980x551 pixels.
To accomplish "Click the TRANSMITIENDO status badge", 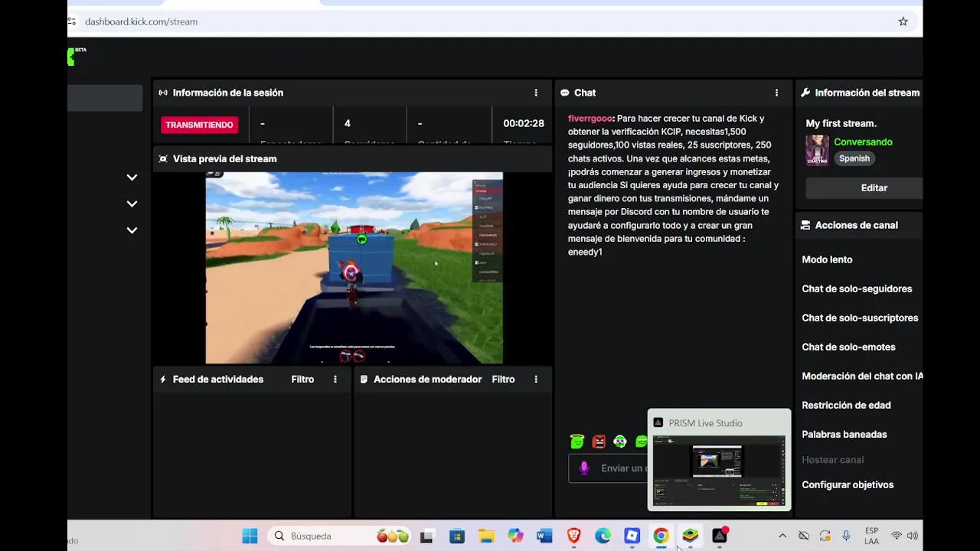I will [200, 125].
